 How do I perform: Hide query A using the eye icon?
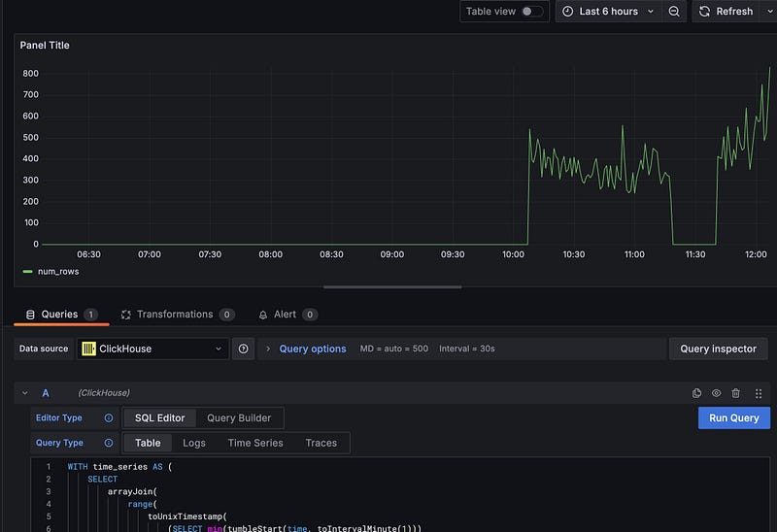[x=716, y=393]
